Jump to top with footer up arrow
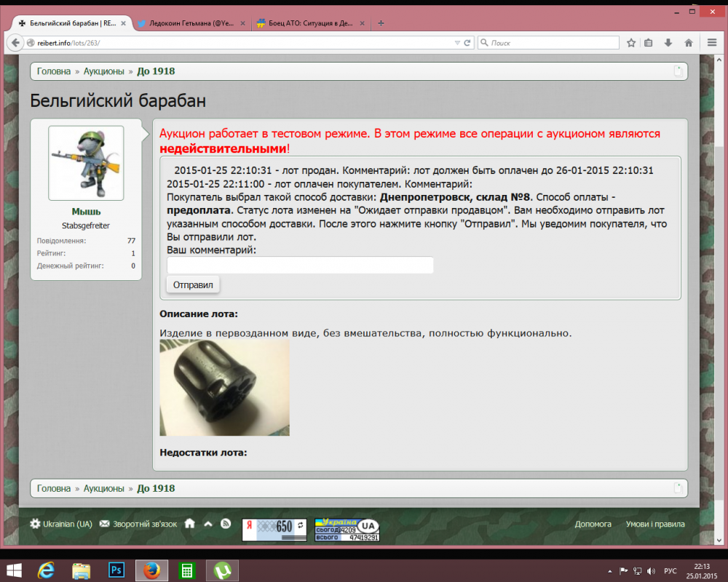Image resolution: width=728 pixels, height=582 pixels. (x=208, y=524)
